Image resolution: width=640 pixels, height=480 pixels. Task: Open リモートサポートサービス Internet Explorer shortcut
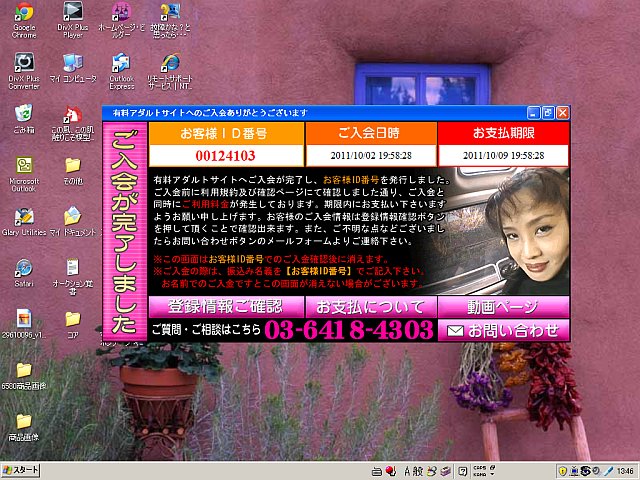170,71
